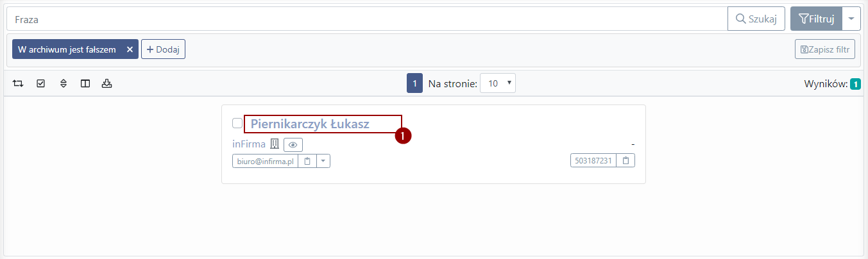The height and width of the screenshot is (259, 868).
Task: Click the building icon beside inFirma
Action: pos(275,144)
